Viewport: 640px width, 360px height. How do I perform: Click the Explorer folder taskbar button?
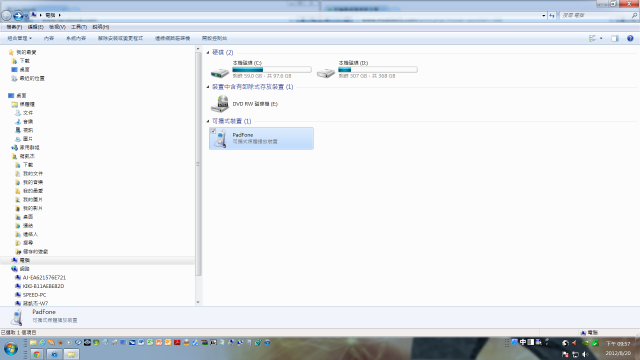(x=71, y=354)
